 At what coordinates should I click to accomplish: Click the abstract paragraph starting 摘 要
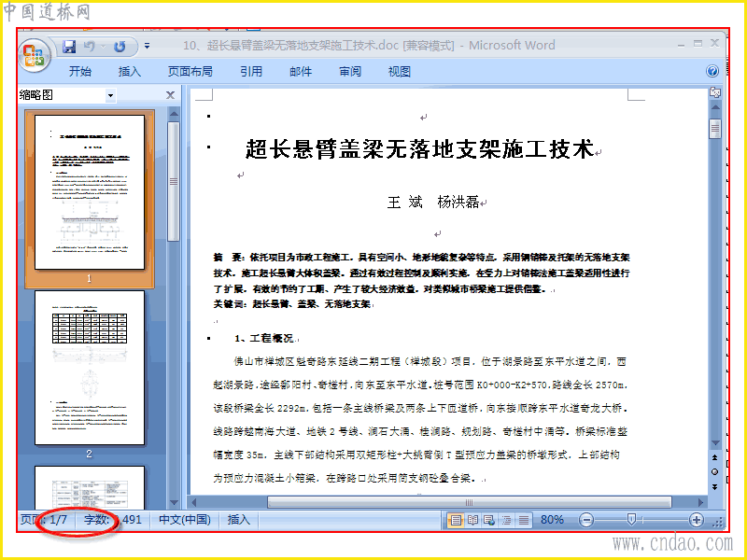coord(422,273)
